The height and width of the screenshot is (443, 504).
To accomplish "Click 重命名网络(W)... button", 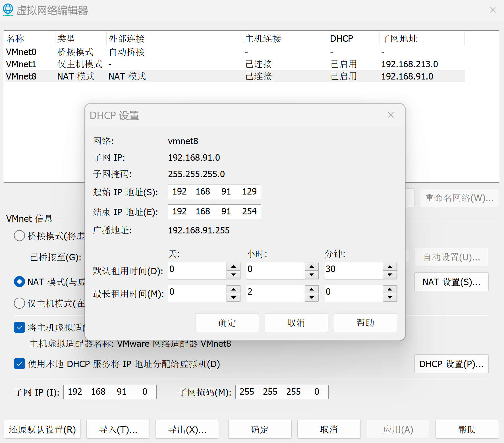I will (459, 198).
